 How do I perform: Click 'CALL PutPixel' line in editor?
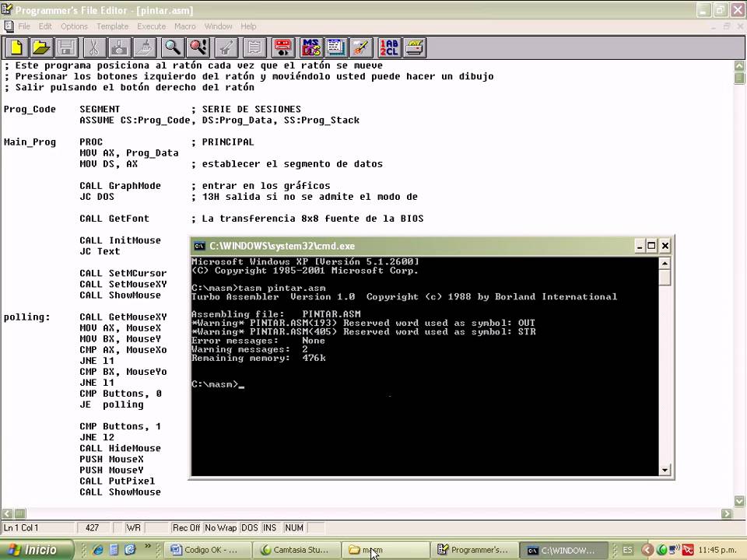pos(117,481)
